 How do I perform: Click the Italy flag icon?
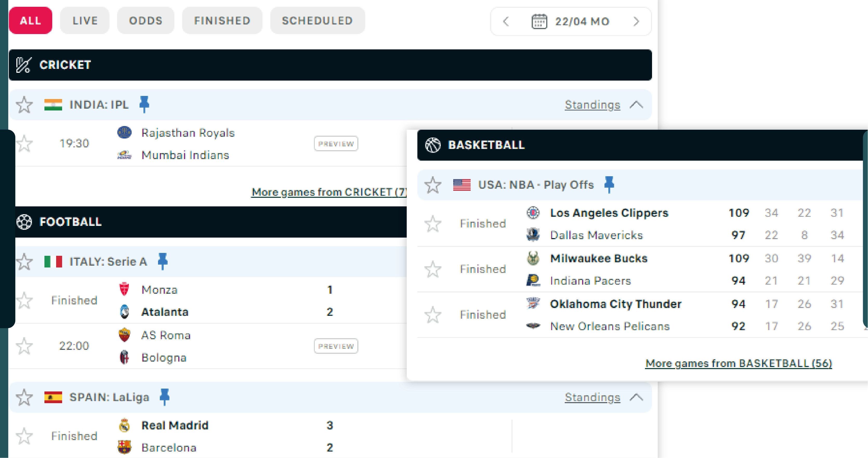click(53, 261)
